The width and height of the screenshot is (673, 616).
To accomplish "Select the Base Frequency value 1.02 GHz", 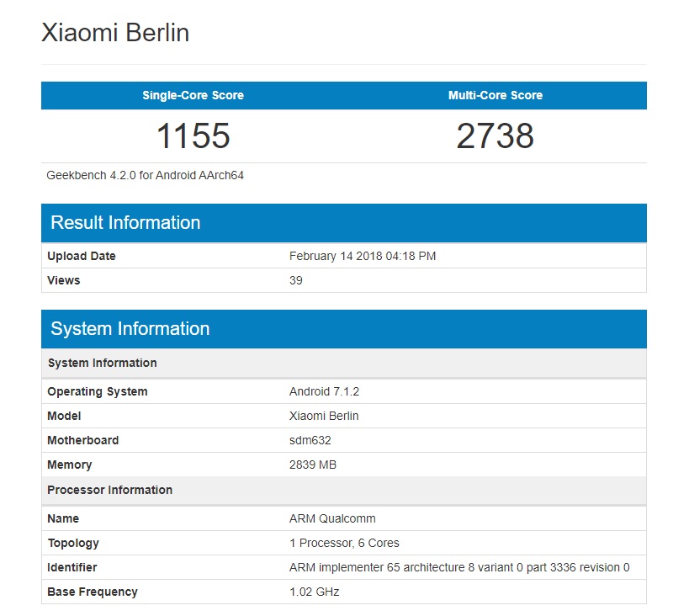I will tap(313, 592).
